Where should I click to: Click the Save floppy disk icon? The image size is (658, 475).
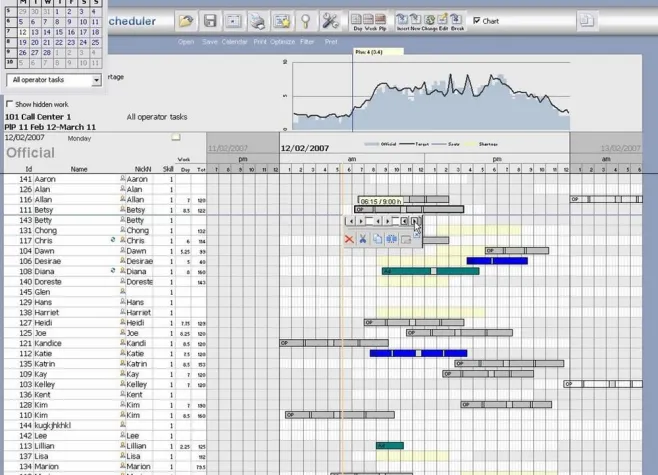210,21
